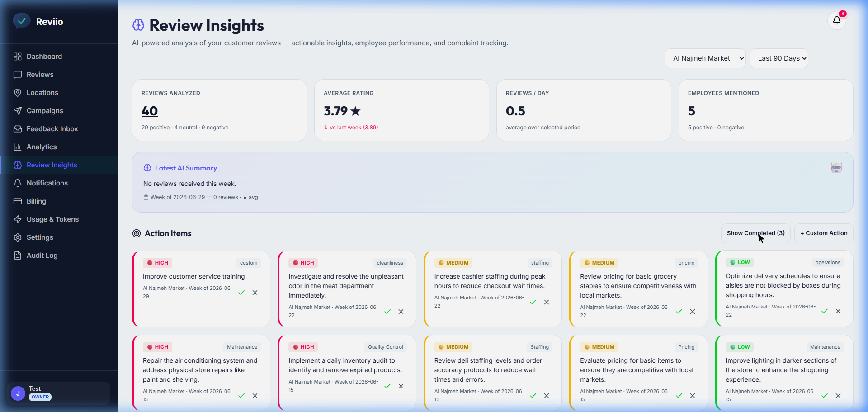Click the 'operations' category tag
The image size is (868, 412).
click(x=828, y=262)
